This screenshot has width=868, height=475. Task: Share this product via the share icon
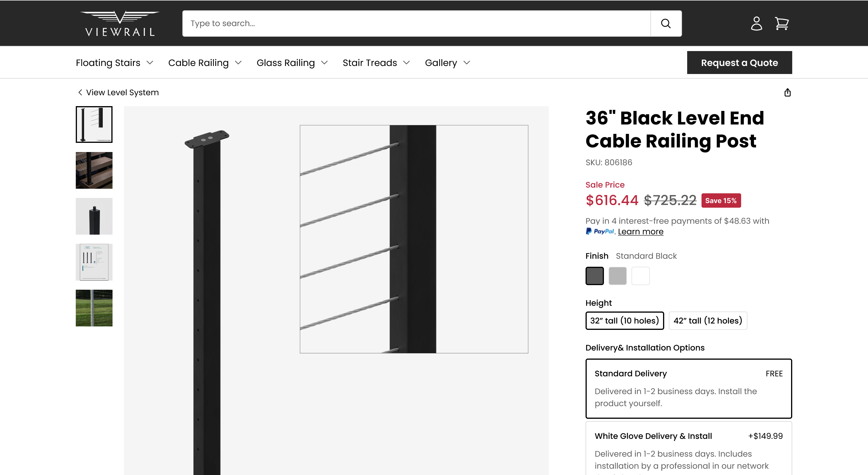[787, 92]
